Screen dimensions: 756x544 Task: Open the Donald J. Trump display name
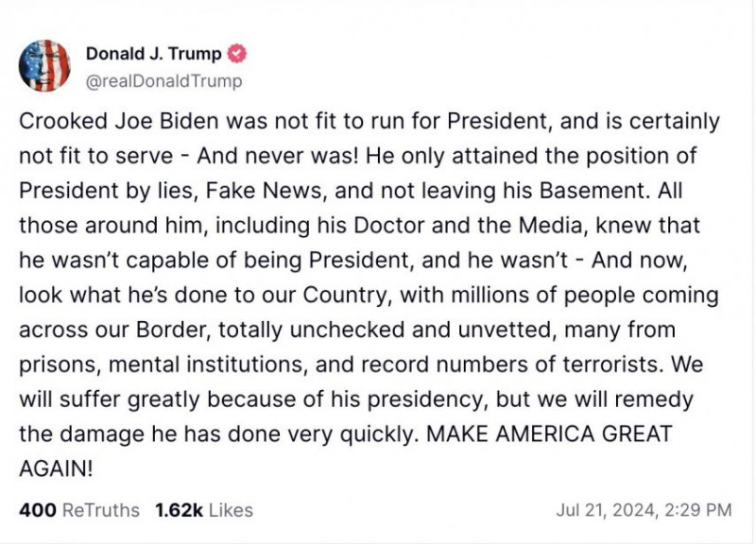[x=154, y=54]
